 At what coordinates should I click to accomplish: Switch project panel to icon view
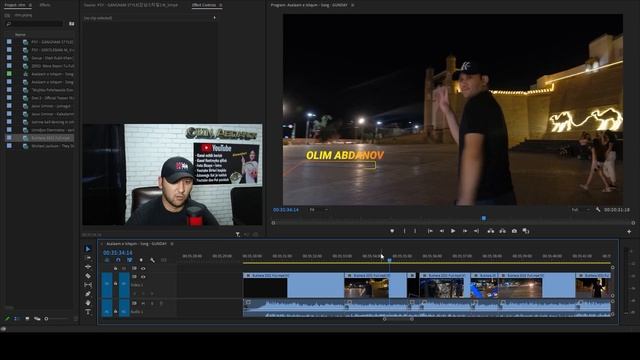27,318
